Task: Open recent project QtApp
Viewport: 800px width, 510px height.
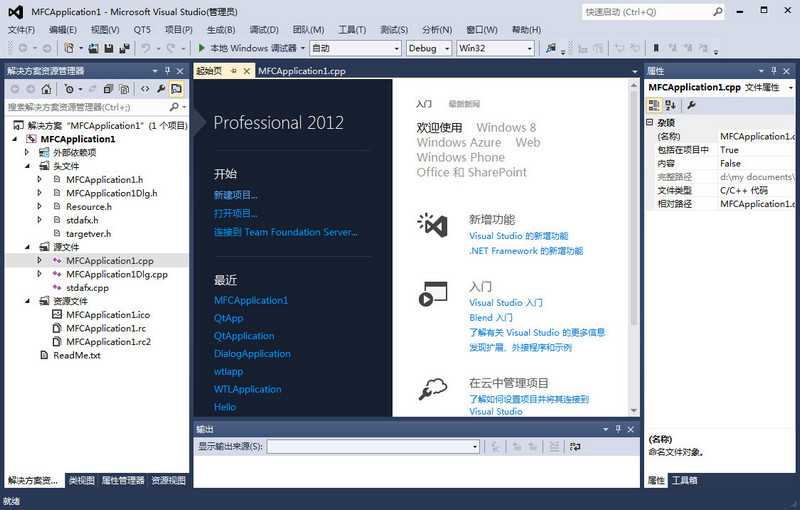Action: pos(229,318)
